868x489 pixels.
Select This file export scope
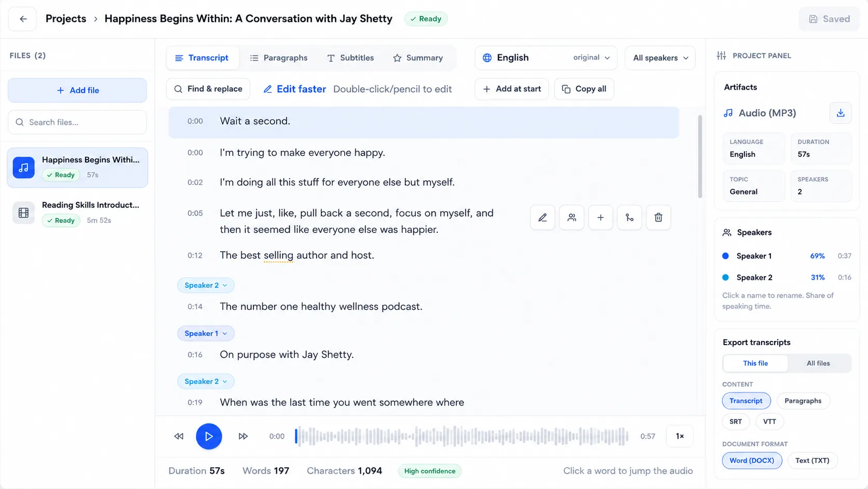pyautogui.click(x=755, y=363)
